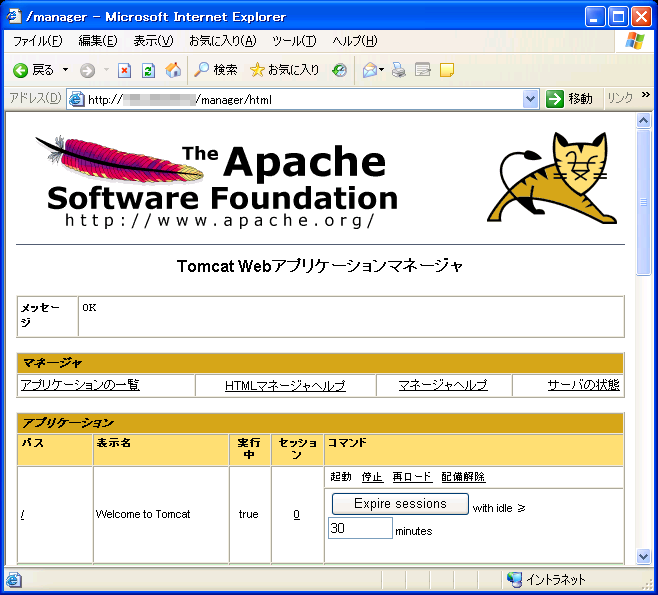Click the idle minutes field showing 30
Viewport: 658px width, 595px height.
point(360,528)
